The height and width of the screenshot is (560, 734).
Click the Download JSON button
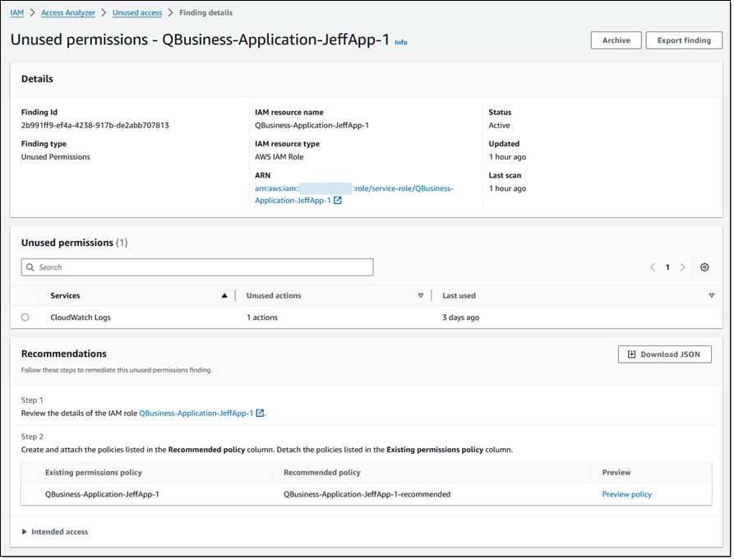665,354
